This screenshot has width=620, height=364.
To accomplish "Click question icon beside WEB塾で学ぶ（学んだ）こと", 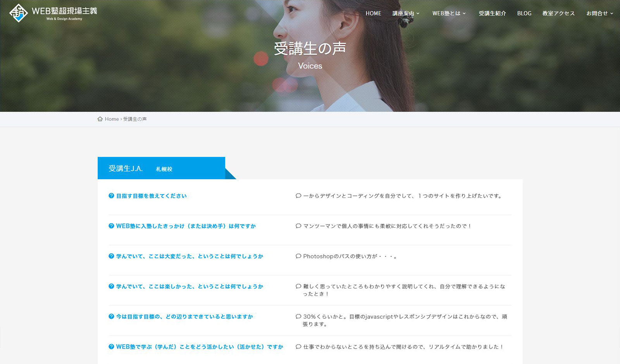I will (111, 347).
